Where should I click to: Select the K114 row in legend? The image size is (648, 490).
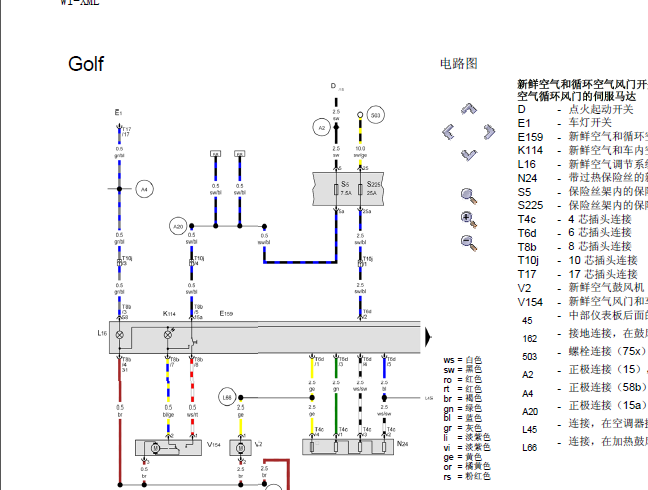(583, 150)
